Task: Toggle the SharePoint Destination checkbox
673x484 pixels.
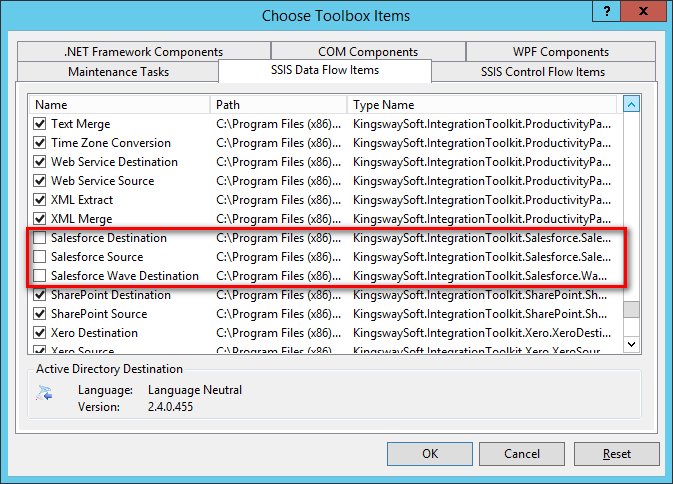Action: point(39,295)
